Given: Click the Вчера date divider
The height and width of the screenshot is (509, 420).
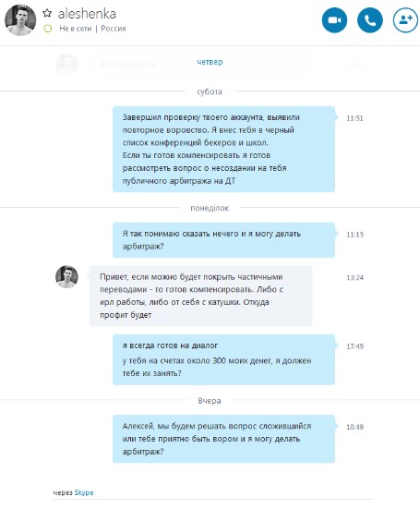Looking at the screenshot, I should click(x=210, y=401).
